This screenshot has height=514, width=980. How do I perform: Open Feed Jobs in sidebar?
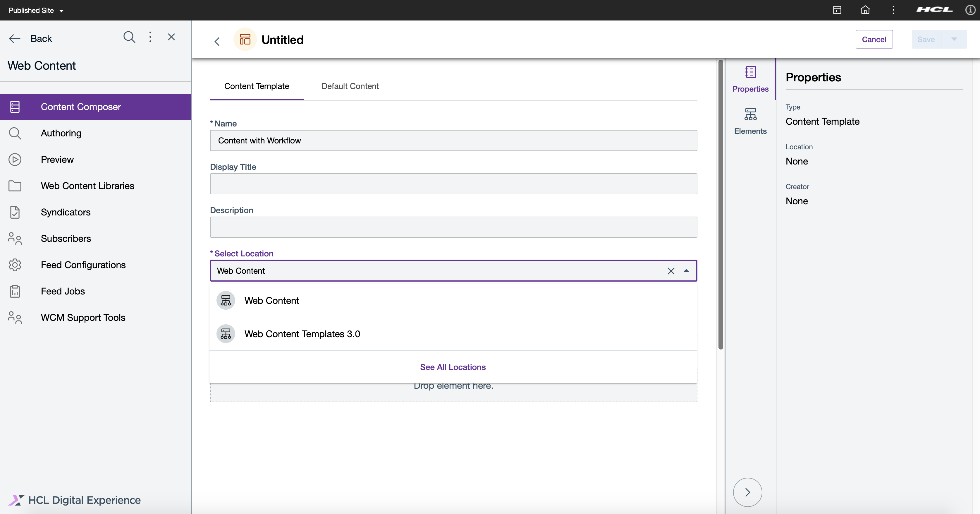point(95,291)
